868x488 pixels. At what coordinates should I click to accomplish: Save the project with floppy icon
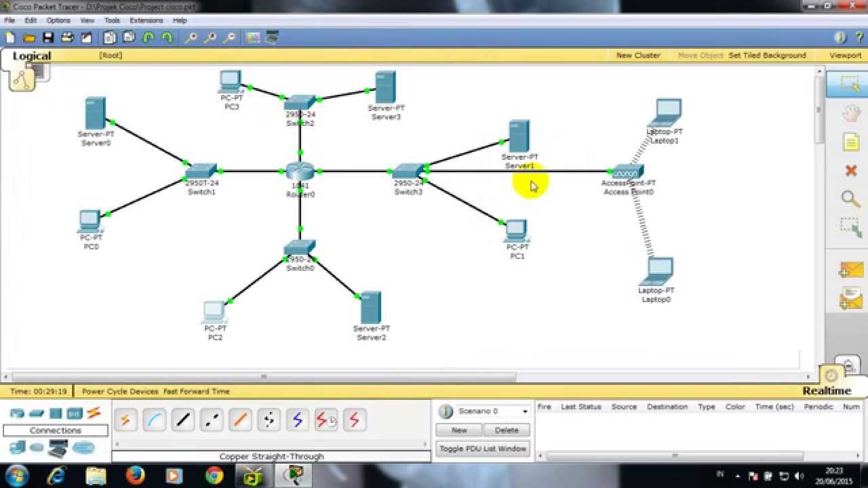[48, 38]
